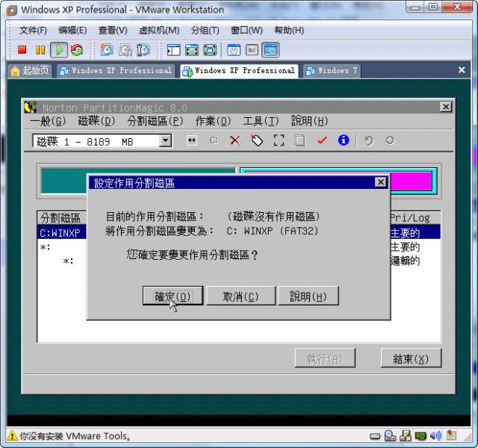Select the C:WINXP partition row
Image resolution: width=478 pixels, height=448 pixels.
pyautogui.click(x=61, y=232)
